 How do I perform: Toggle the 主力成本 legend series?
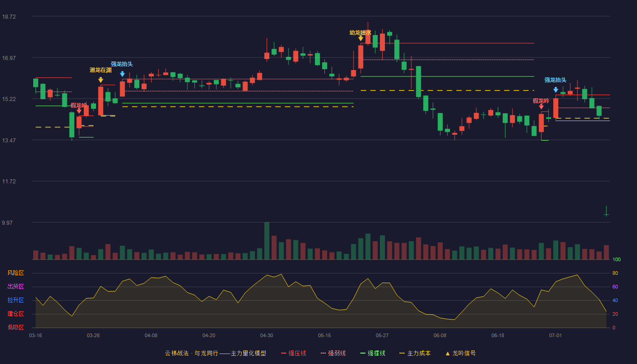pos(415,353)
